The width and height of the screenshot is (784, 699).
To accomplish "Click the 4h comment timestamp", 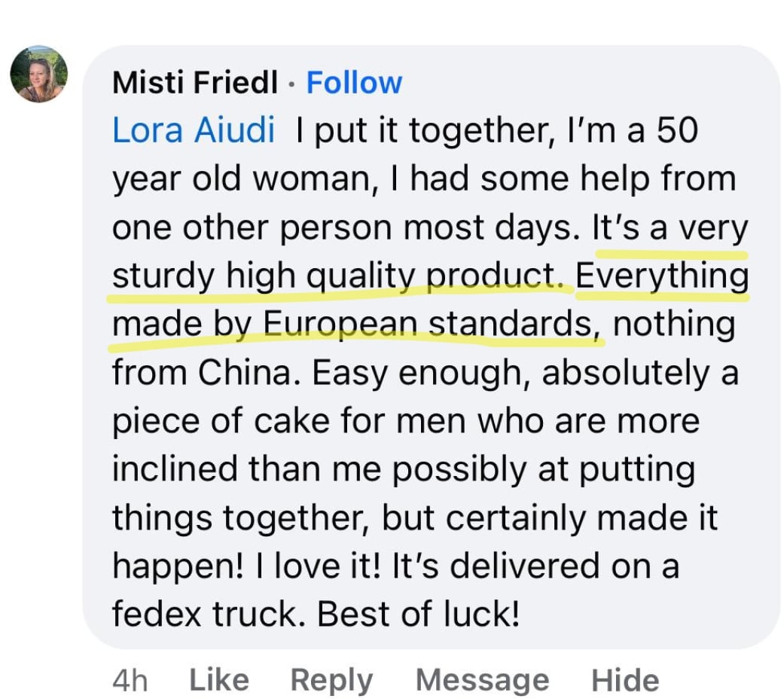I will (130, 680).
